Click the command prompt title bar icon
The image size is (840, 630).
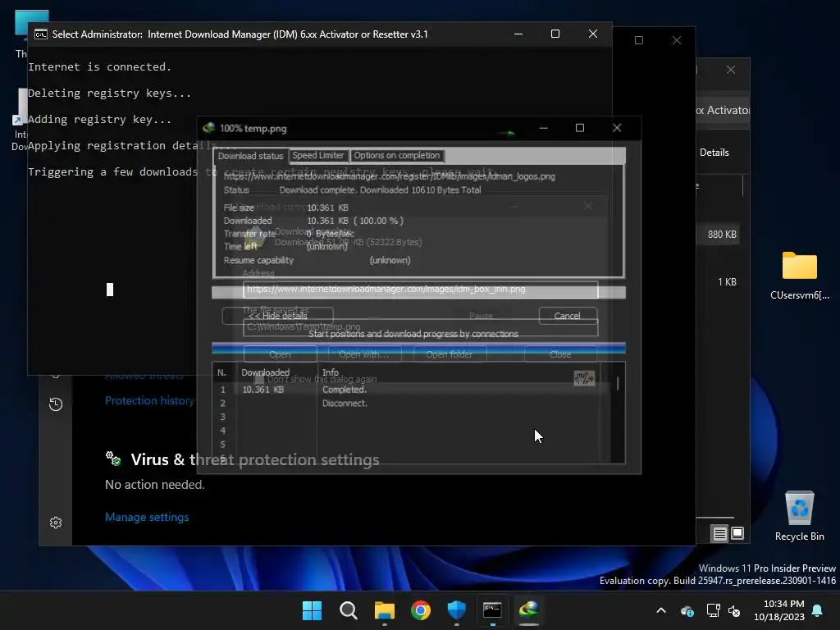coord(41,34)
